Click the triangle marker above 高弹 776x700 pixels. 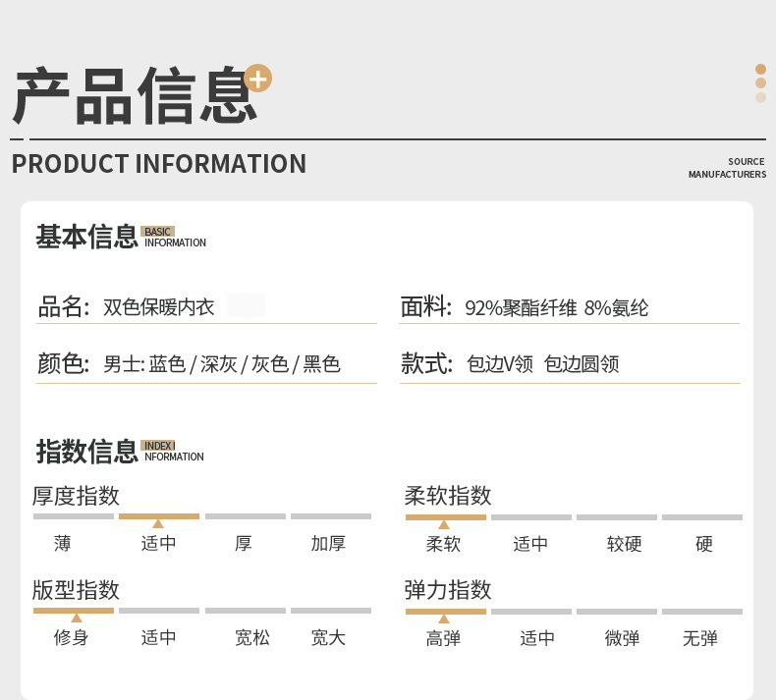click(444, 619)
